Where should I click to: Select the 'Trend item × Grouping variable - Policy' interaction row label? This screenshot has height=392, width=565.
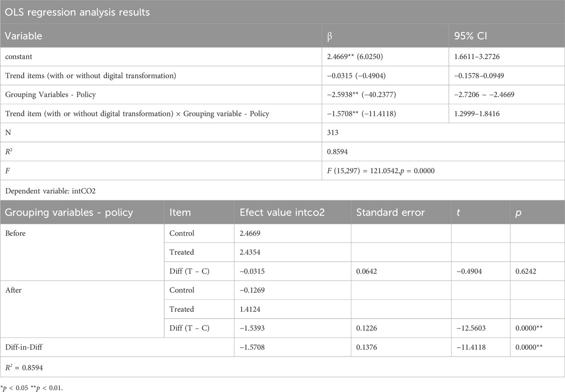[x=137, y=114]
